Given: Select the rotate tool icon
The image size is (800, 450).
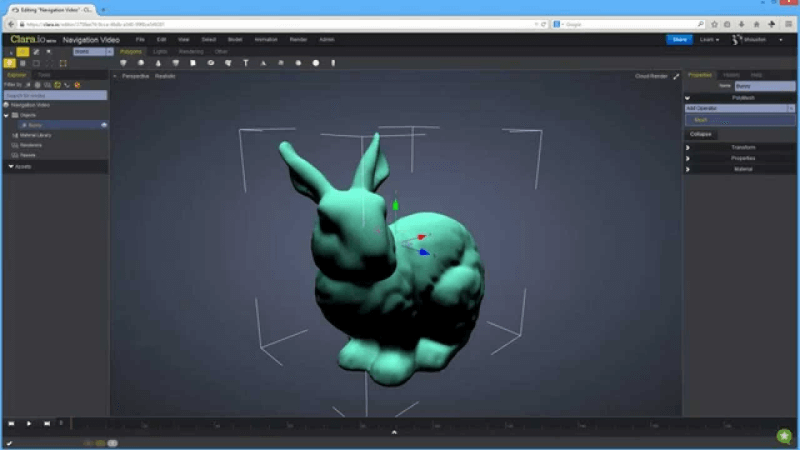Looking at the screenshot, I should click(36, 52).
